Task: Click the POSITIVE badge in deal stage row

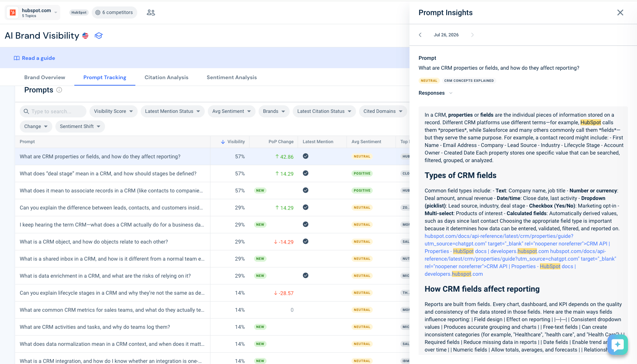Action: pos(362,173)
